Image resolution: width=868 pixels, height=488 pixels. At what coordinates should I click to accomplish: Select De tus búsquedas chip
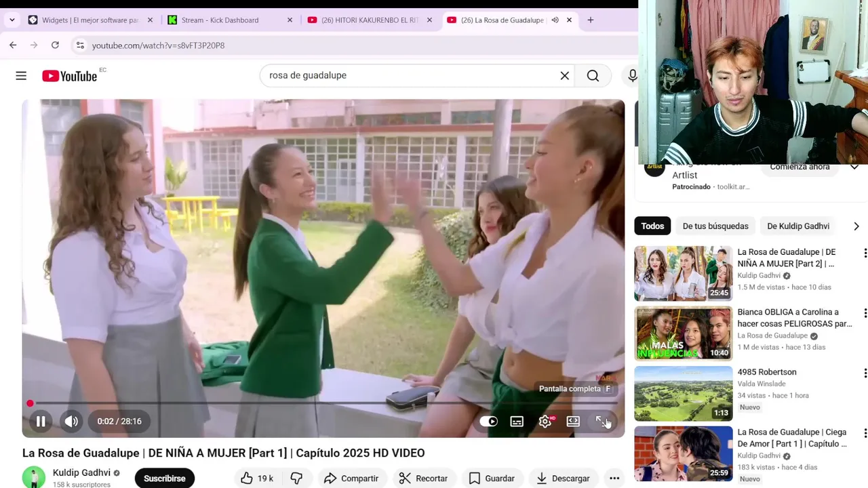point(715,226)
